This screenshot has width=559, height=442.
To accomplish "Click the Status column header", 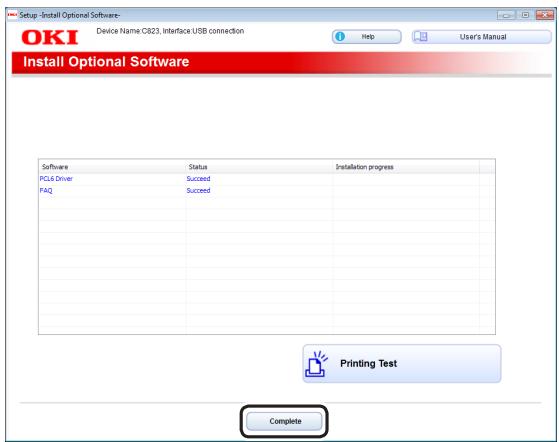I will point(259,167).
